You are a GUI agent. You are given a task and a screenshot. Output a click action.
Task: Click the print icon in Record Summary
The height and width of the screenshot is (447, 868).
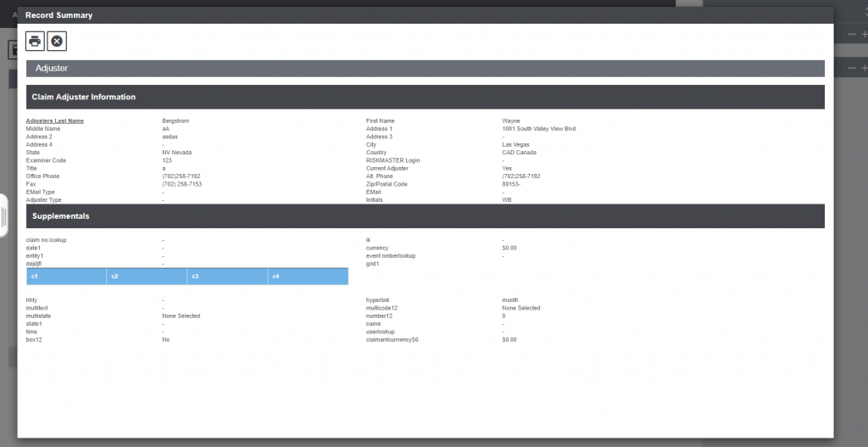(x=35, y=41)
